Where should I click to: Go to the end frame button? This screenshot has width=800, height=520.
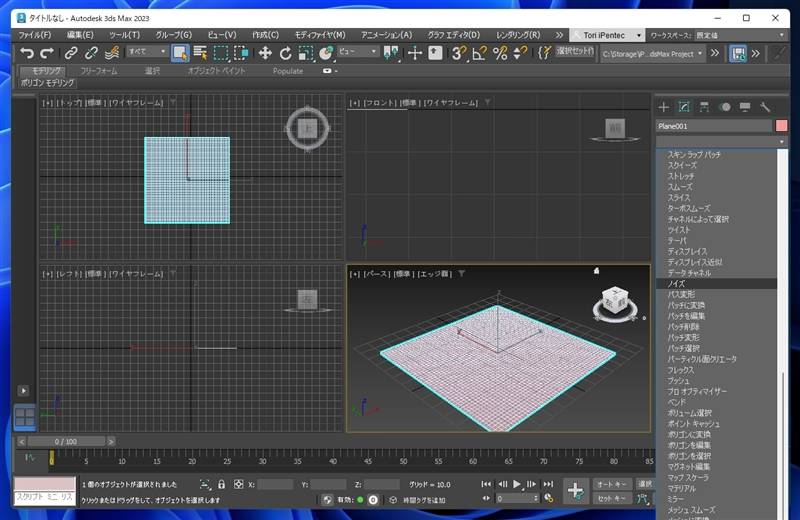[x=547, y=484]
